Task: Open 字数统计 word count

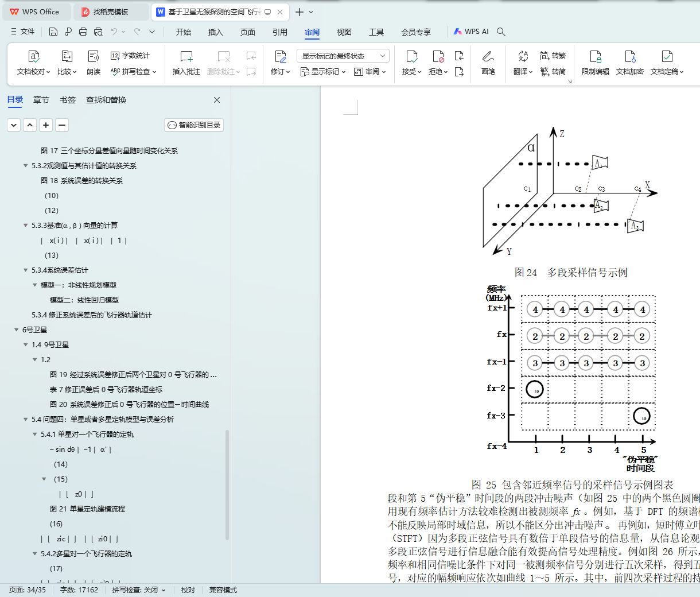Action: (x=130, y=56)
